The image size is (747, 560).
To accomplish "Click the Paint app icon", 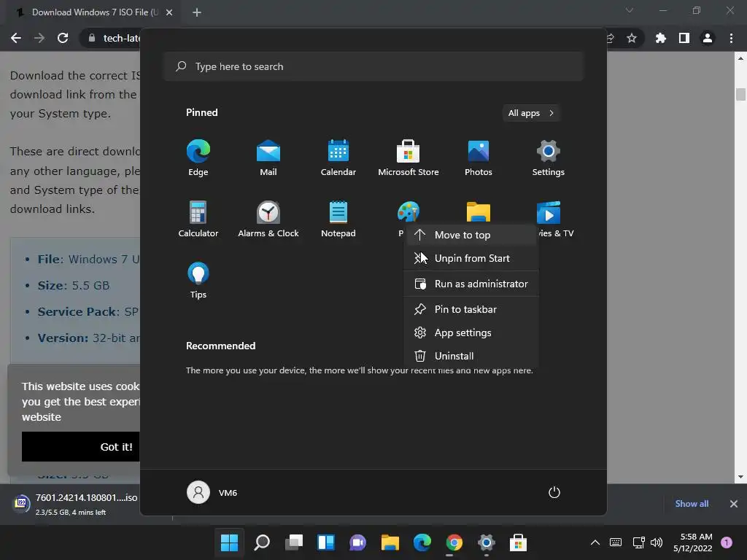I will 409,212.
